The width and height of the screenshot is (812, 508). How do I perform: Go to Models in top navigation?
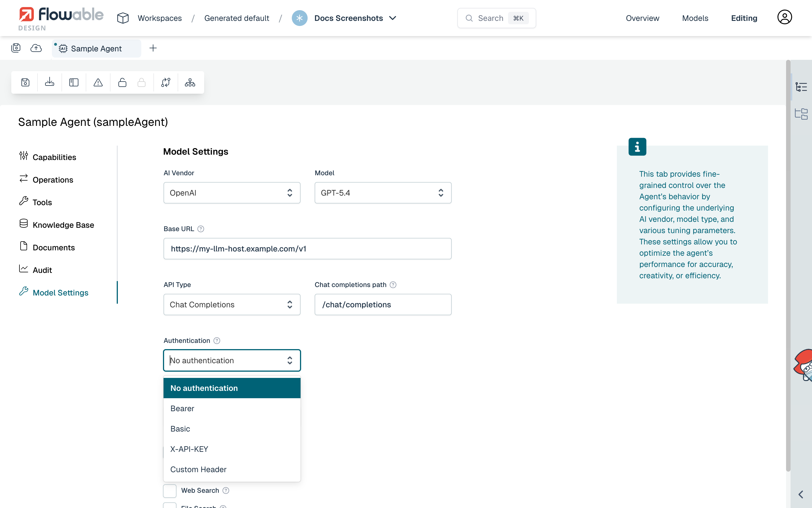tap(695, 18)
